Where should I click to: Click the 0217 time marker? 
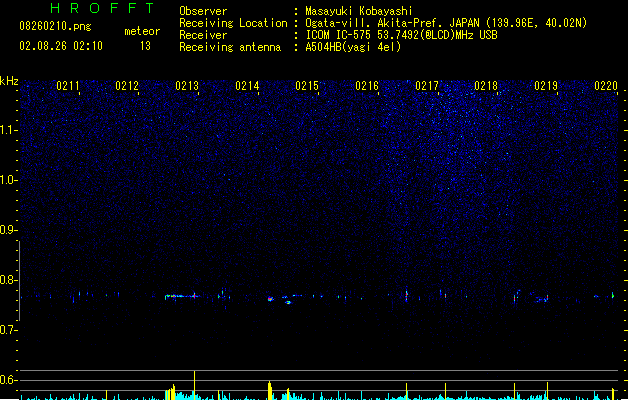(427, 86)
